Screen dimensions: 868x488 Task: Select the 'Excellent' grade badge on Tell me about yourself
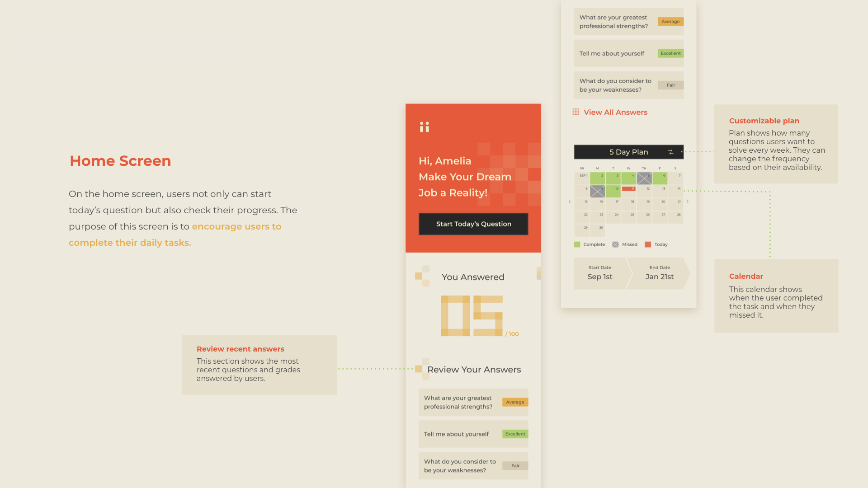click(x=514, y=433)
